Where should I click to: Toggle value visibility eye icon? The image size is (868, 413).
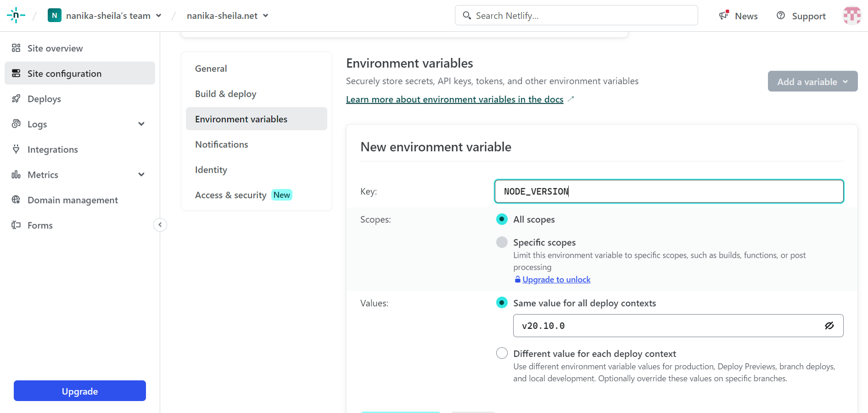(829, 326)
